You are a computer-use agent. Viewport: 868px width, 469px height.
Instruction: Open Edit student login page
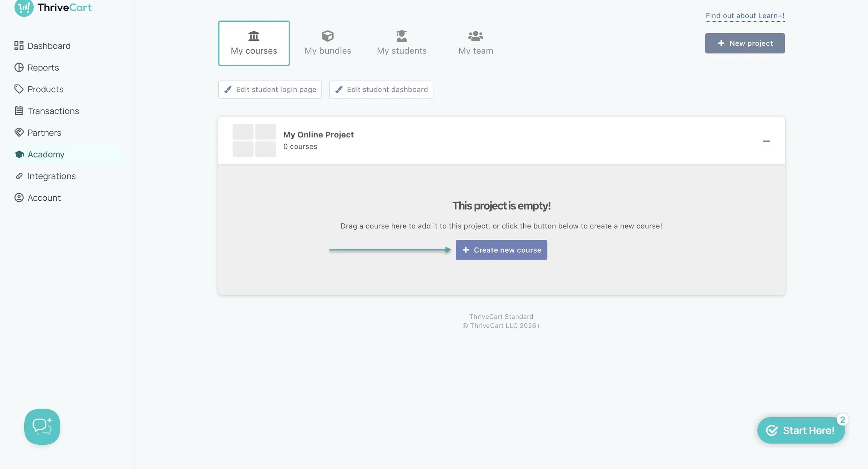click(270, 89)
